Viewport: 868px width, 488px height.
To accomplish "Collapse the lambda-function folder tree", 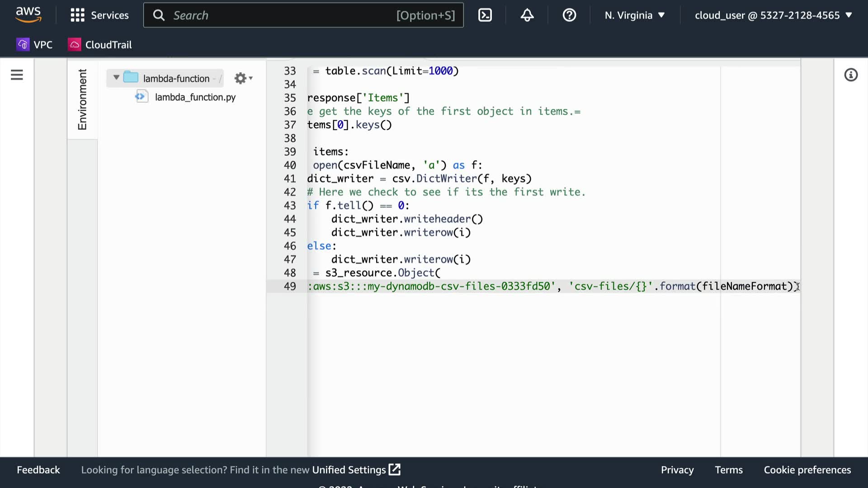I will tap(116, 78).
